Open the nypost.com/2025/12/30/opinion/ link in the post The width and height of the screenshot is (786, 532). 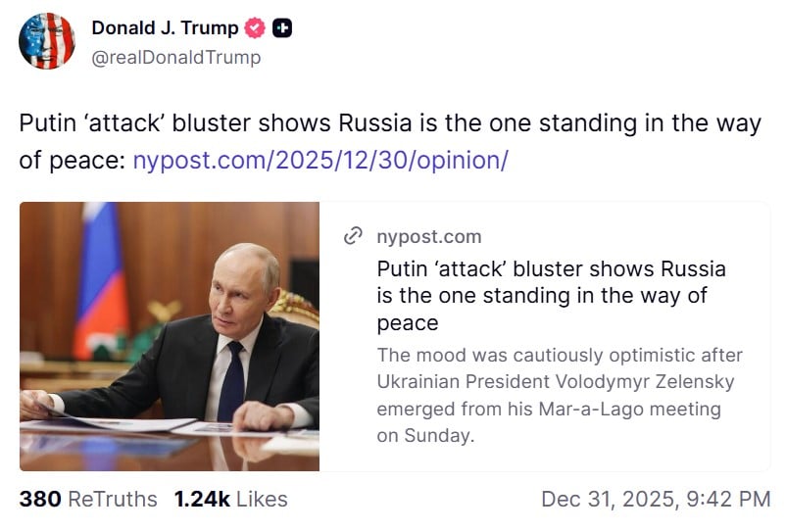(319, 161)
